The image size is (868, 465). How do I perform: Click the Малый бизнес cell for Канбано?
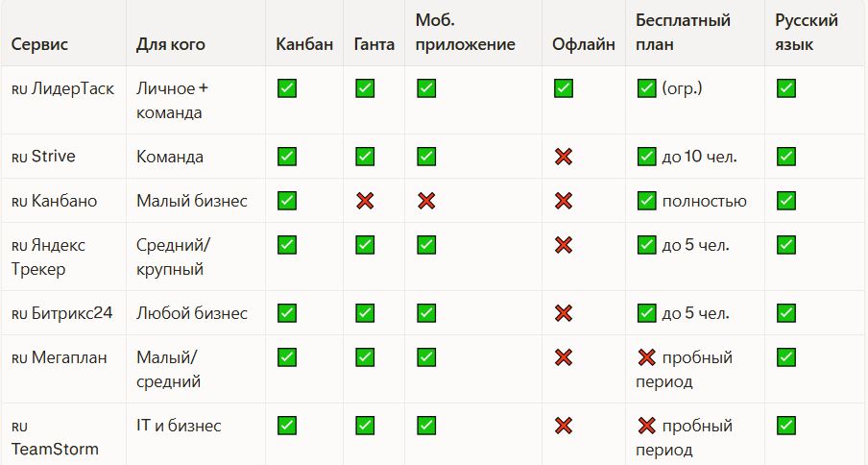pyautogui.click(x=192, y=202)
